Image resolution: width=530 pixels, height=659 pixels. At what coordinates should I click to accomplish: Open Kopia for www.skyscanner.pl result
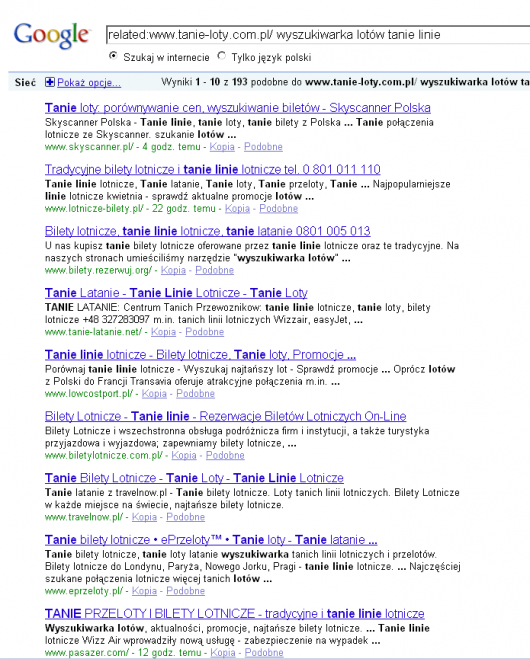222,147
